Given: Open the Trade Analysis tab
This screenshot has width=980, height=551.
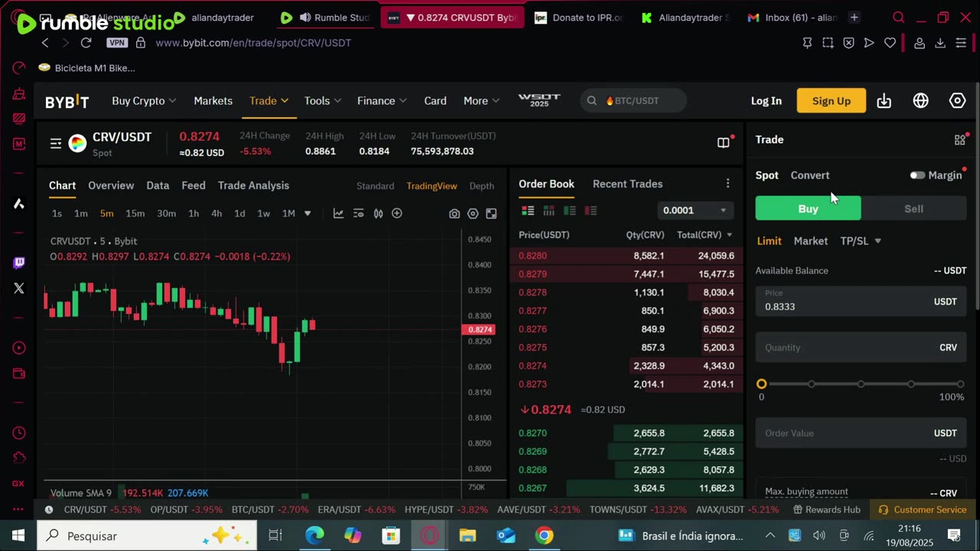Looking at the screenshot, I should [x=253, y=185].
